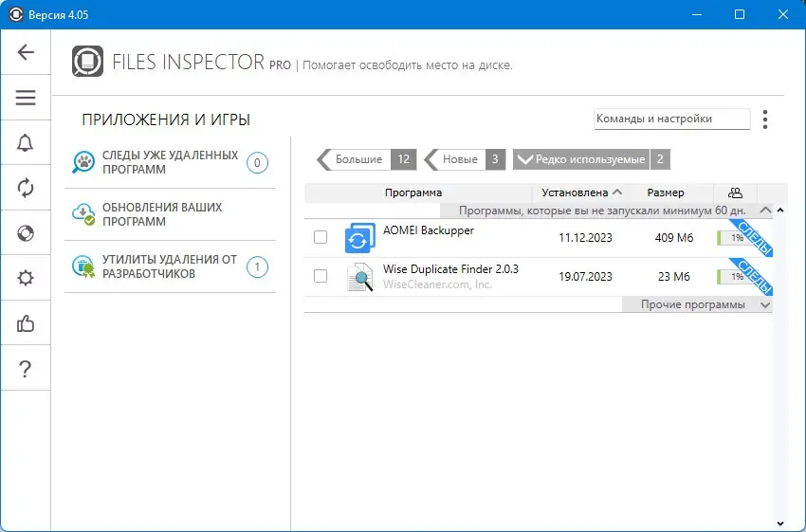The width and height of the screenshot is (806, 532).
Task: Open the three-dot options menu
Action: (x=765, y=119)
